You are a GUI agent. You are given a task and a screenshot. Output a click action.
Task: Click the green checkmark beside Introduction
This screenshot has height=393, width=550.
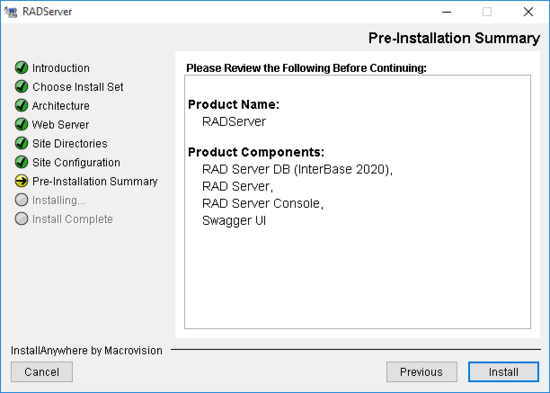coord(21,67)
